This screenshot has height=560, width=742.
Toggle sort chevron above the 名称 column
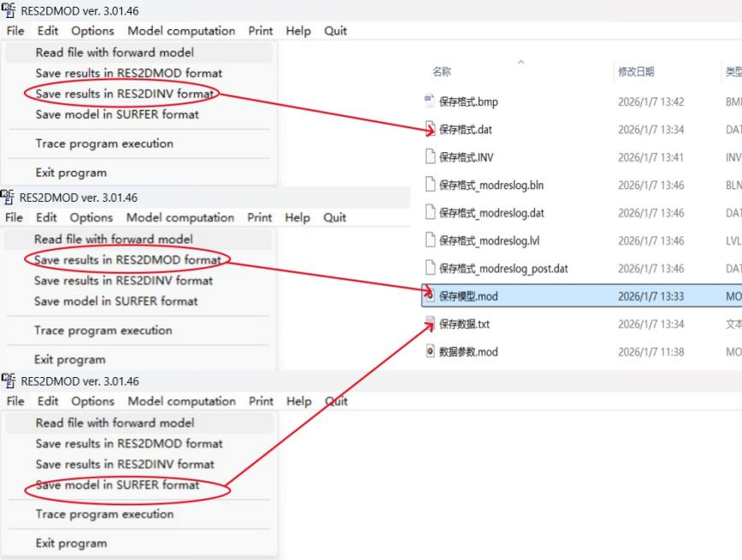pyautogui.click(x=521, y=62)
